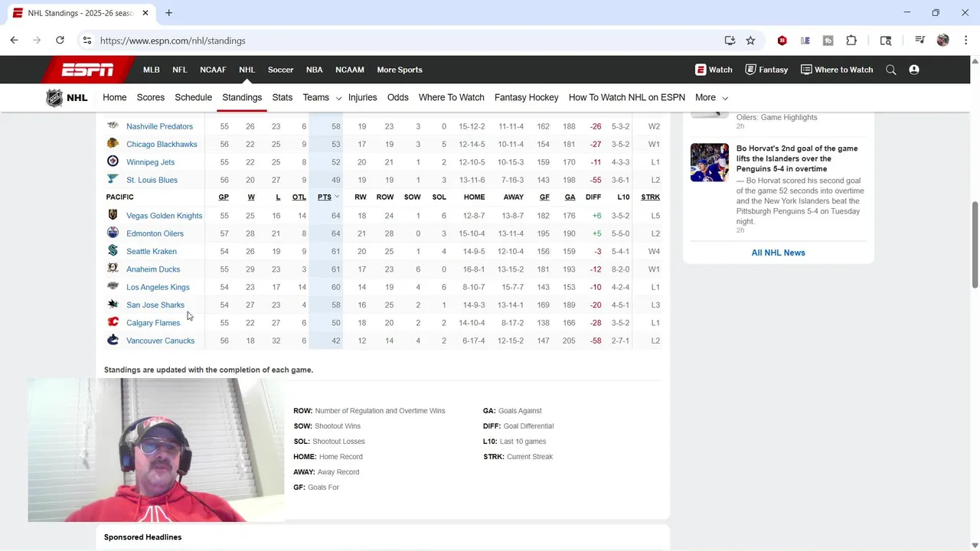Go to the Stats tab

[283, 97]
